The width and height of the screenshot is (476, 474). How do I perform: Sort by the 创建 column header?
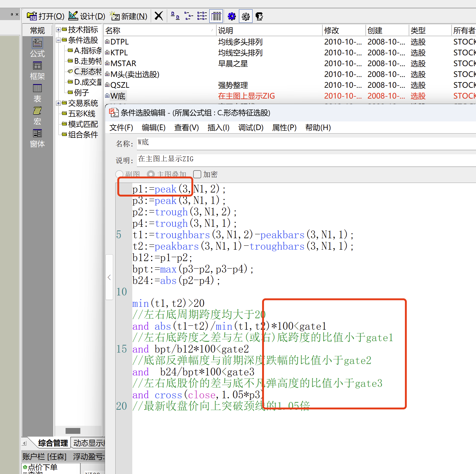point(387,30)
